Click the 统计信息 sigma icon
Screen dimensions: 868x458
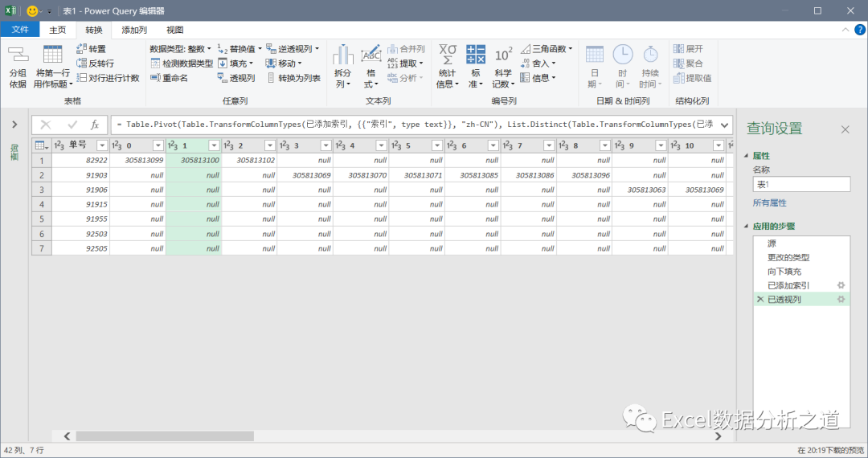[x=448, y=55]
